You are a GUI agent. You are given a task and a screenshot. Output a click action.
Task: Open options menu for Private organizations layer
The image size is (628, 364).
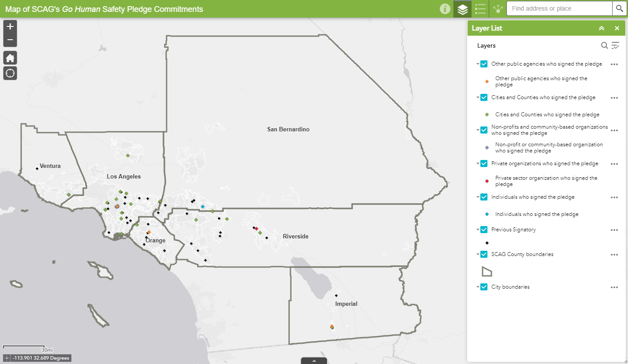[614, 164]
